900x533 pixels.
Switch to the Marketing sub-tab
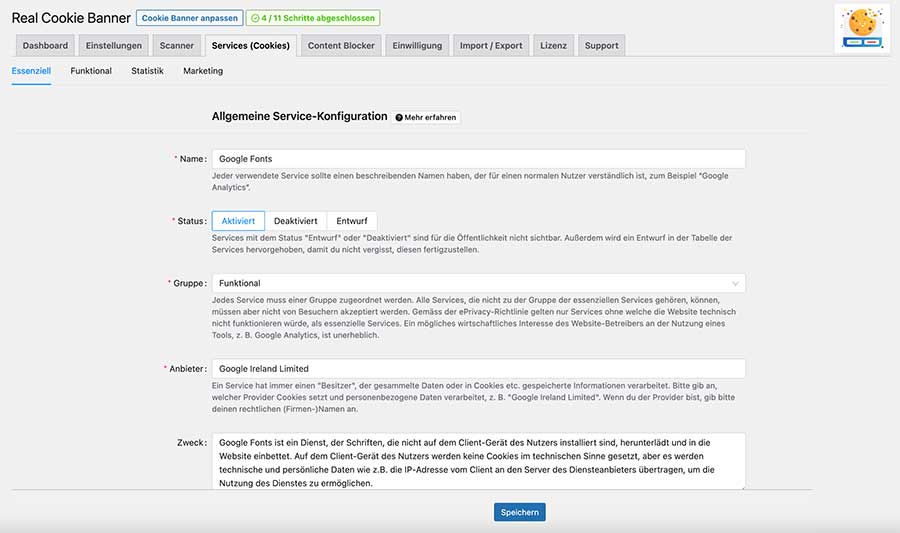pos(203,71)
